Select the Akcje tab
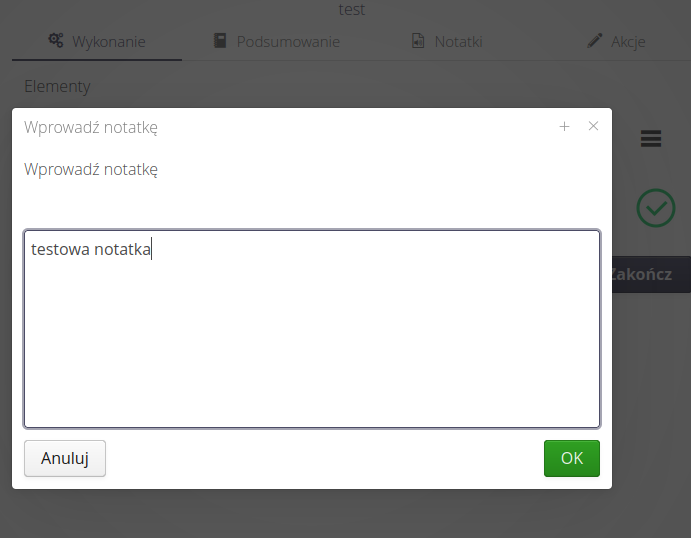The width and height of the screenshot is (691, 538). pyautogui.click(x=628, y=42)
